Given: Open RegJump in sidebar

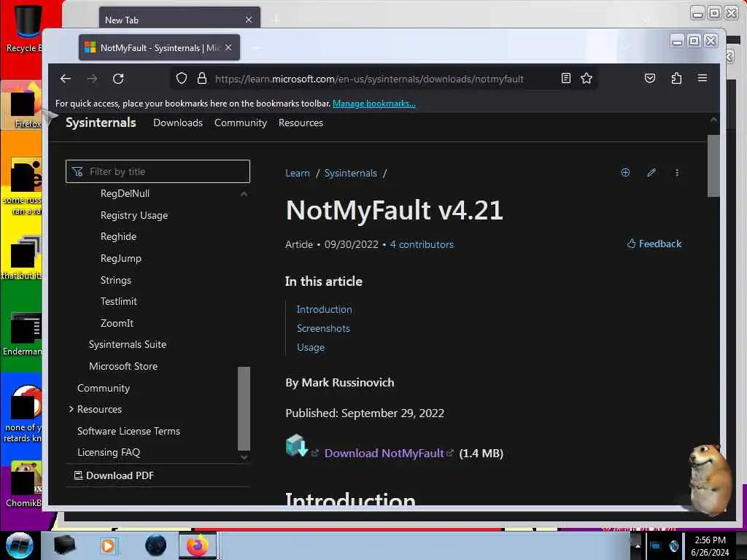Looking at the screenshot, I should click(121, 258).
